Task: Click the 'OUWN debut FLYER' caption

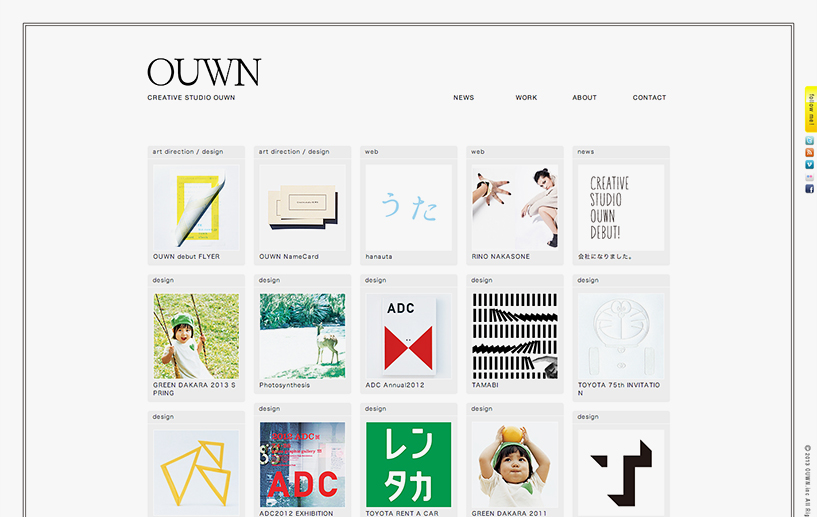Action: coord(186,256)
